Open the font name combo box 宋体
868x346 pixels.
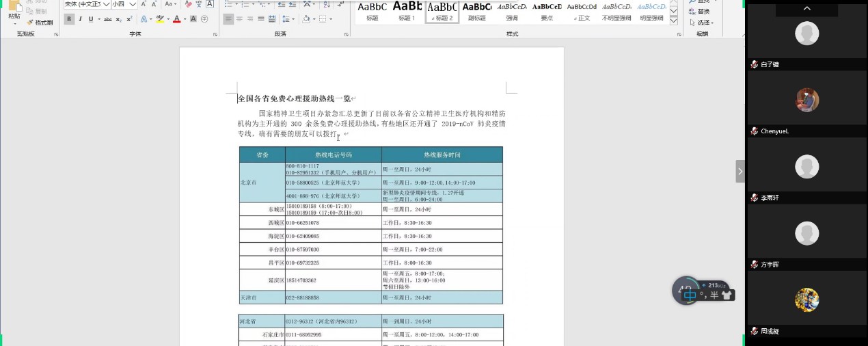(87, 4)
